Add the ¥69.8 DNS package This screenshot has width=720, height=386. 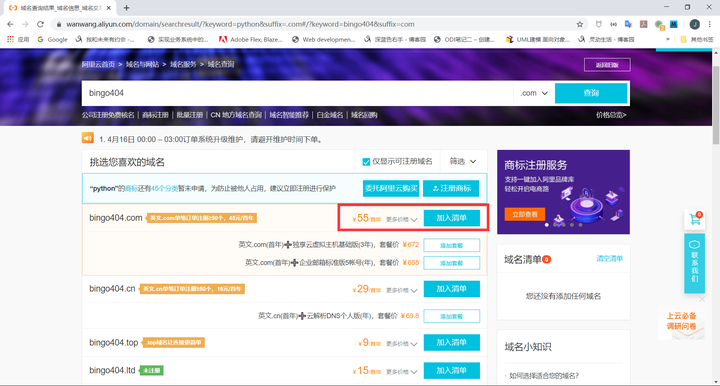452,316
